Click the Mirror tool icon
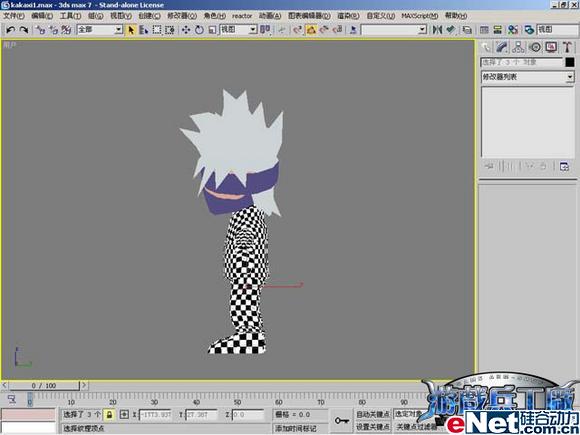 pyautogui.click(x=437, y=30)
